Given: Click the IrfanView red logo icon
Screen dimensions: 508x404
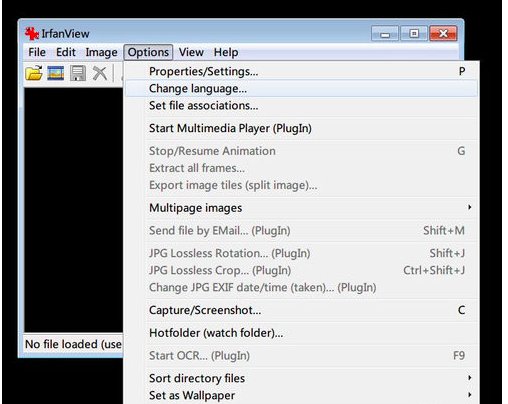Looking at the screenshot, I should (x=32, y=33).
